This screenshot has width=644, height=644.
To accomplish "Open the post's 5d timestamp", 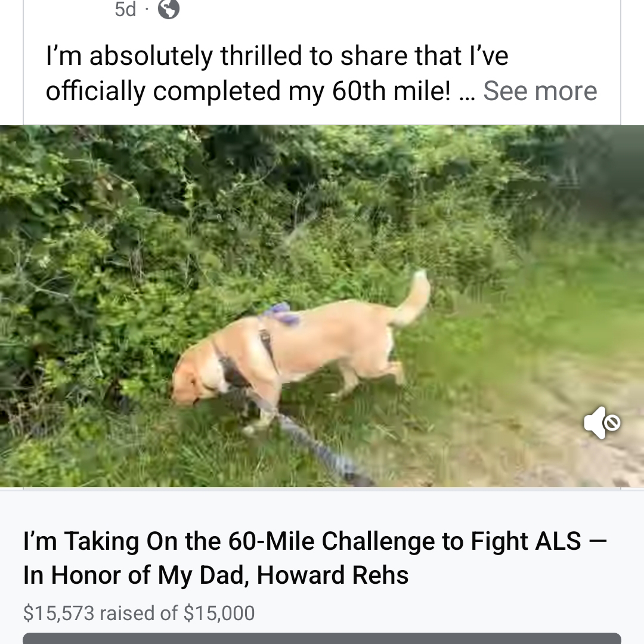I will point(125,9).
